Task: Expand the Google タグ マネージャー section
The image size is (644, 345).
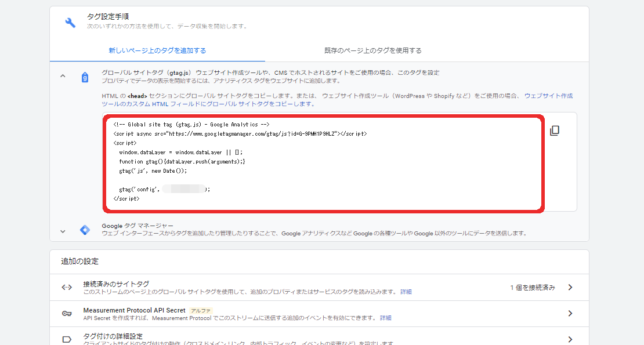Action: [63, 231]
